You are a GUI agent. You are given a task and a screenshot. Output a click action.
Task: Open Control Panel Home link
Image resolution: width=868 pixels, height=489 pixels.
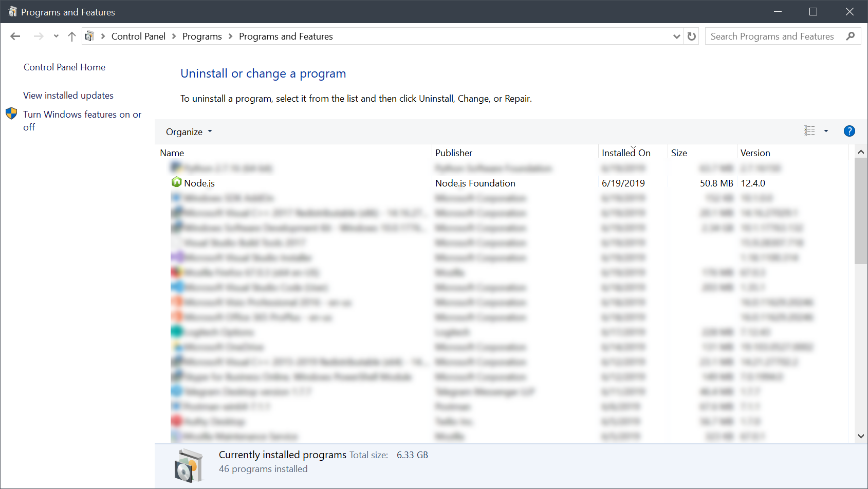64,67
